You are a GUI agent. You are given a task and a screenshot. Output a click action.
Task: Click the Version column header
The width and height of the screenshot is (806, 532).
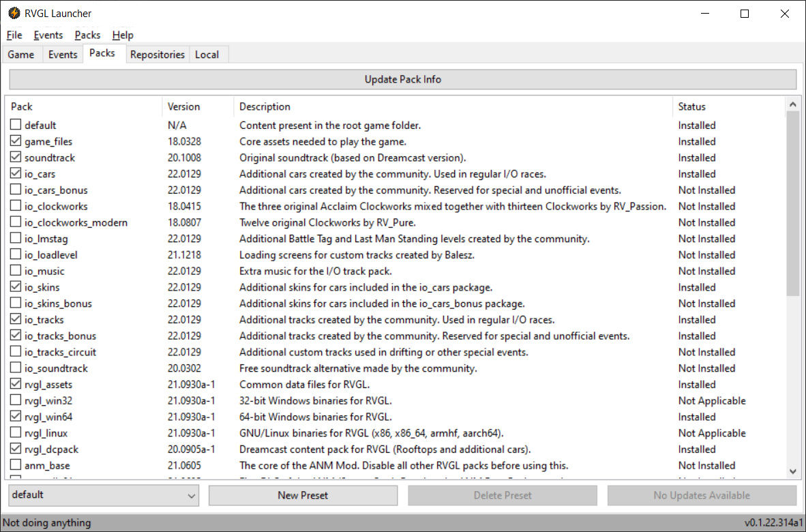pos(198,106)
